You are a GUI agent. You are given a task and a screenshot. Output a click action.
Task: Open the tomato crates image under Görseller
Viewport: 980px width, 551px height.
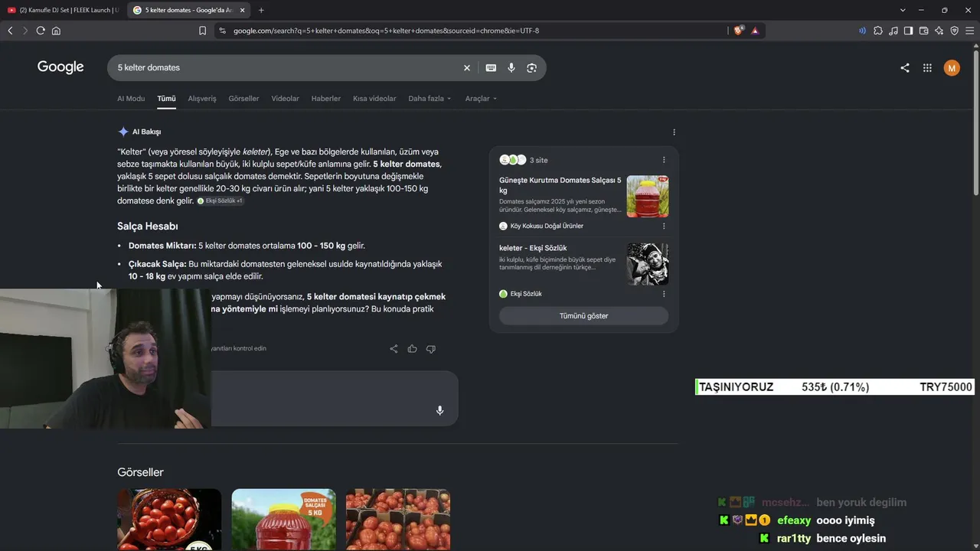[398, 520]
